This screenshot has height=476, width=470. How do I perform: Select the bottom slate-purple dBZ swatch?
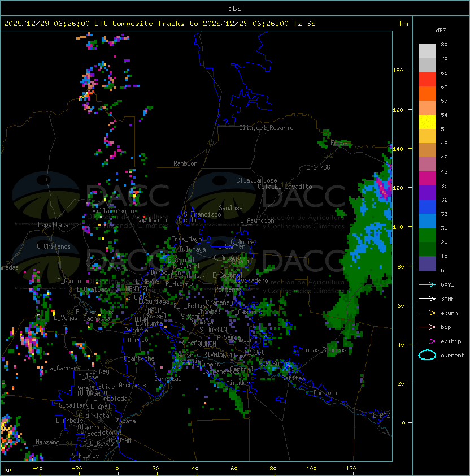coord(427,263)
